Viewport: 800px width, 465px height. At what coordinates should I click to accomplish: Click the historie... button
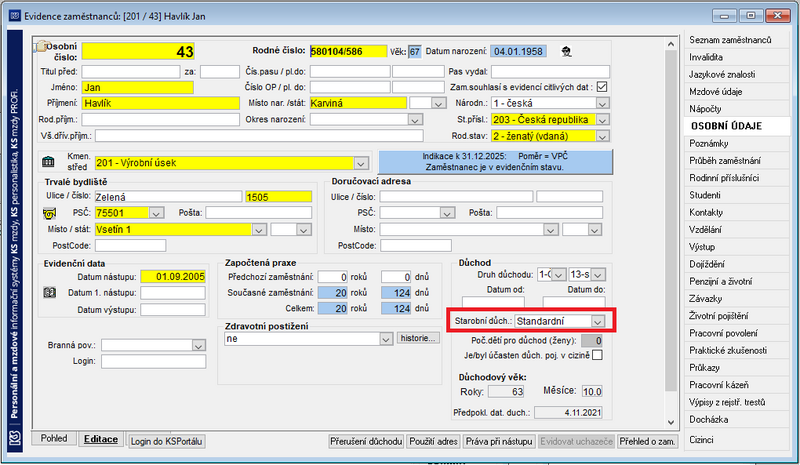coord(417,338)
